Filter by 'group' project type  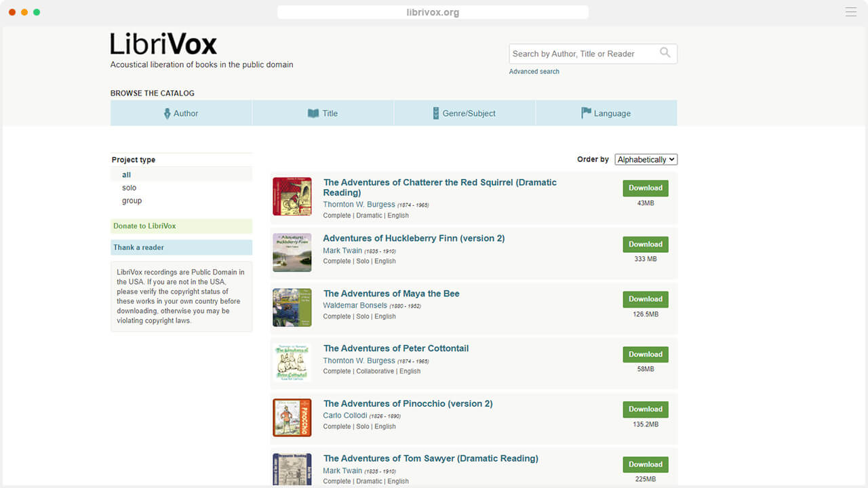[132, 201]
